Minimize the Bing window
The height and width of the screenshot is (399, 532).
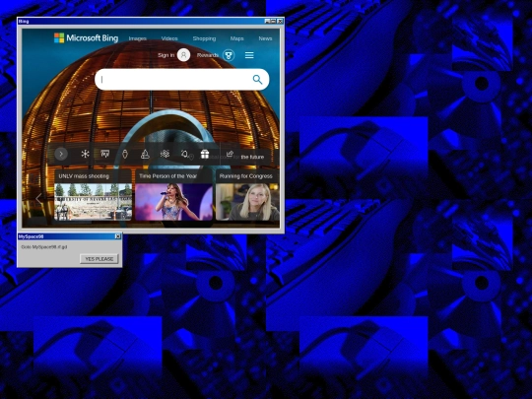point(267,21)
